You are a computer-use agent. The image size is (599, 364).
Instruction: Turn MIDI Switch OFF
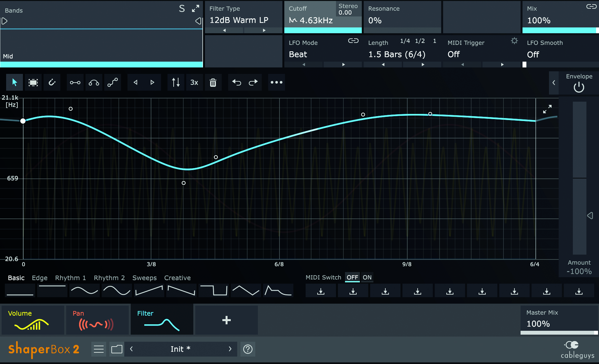click(x=352, y=278)
